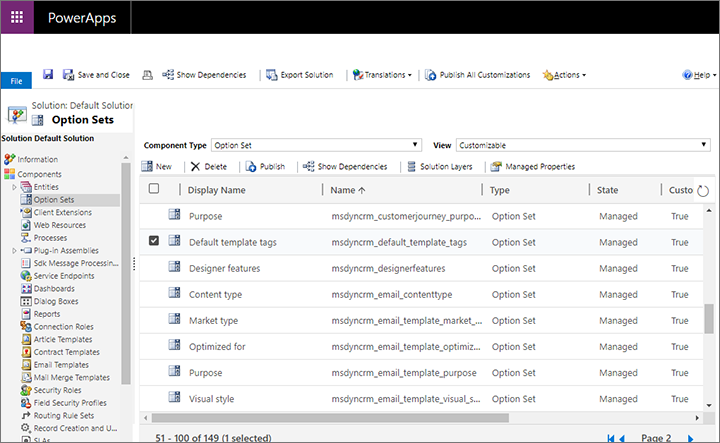
Task: Select the Optimized for display name
Action: 217,347
